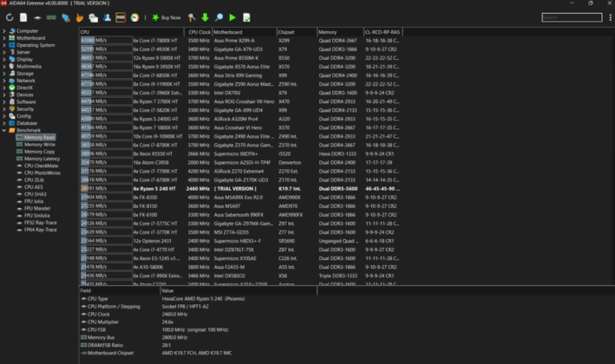Click the Buy Now button
Image resolution: width=615 pixels, height=364 pixels.
coord(167,17)
